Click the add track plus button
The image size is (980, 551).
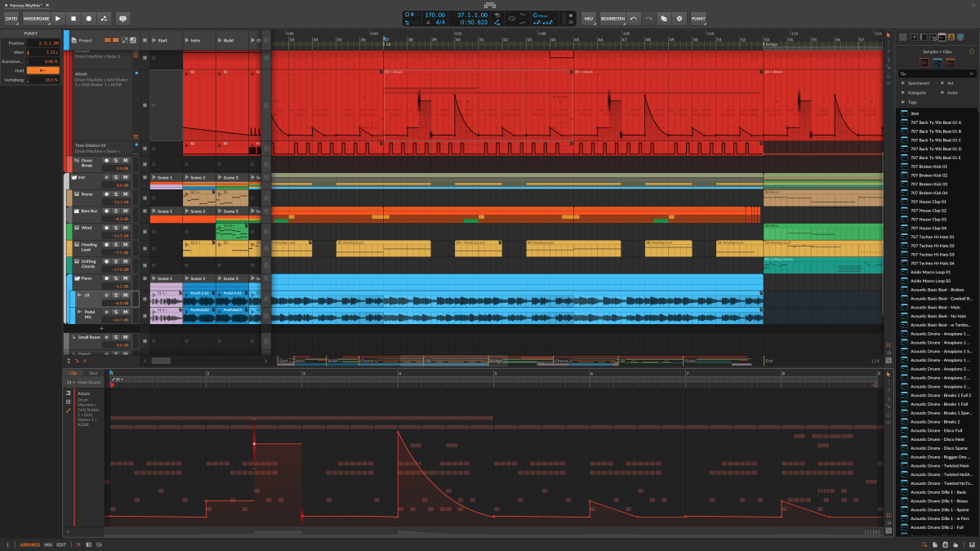(101, 328)
